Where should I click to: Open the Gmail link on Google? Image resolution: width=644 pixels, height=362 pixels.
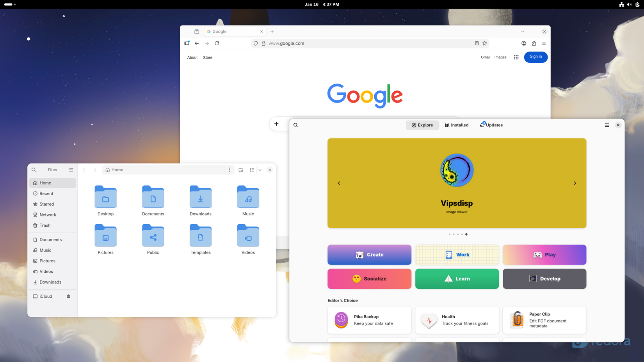click(x=486, y=57)
